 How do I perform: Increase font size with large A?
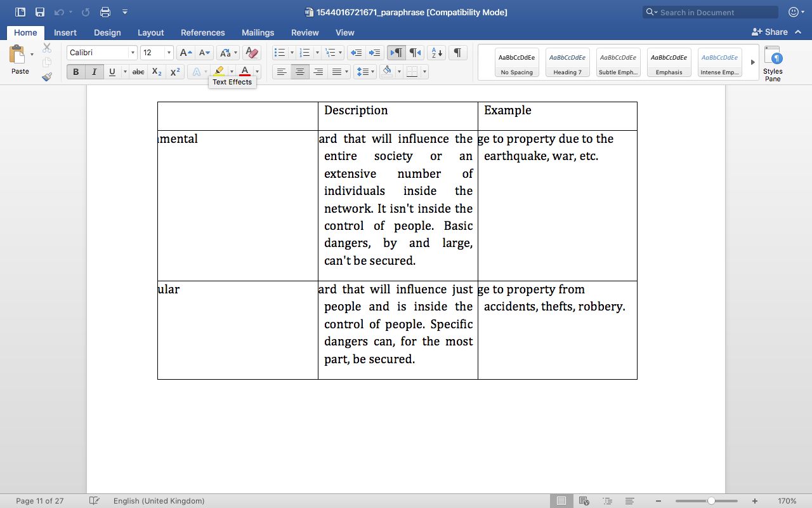[x=185, y=53]
